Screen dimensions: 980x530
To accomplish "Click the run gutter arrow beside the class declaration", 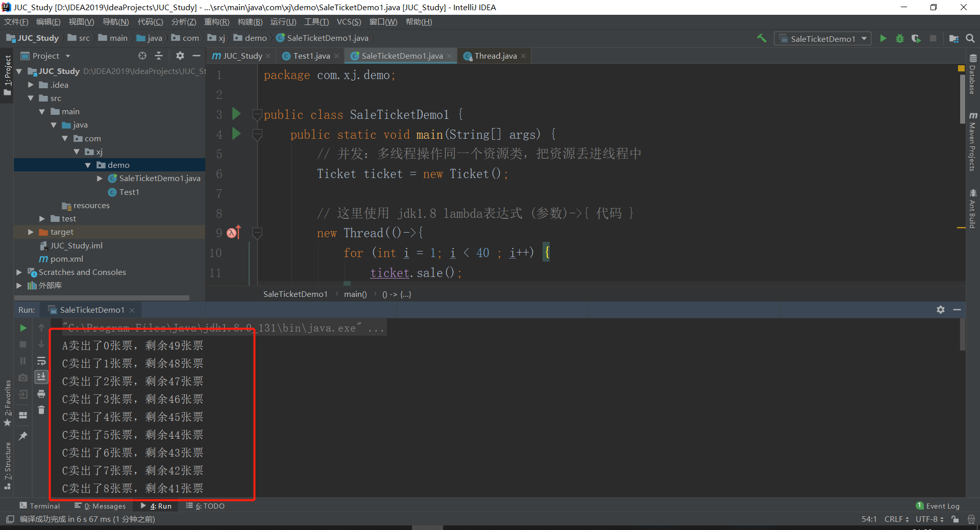I will tap(236, 114).
